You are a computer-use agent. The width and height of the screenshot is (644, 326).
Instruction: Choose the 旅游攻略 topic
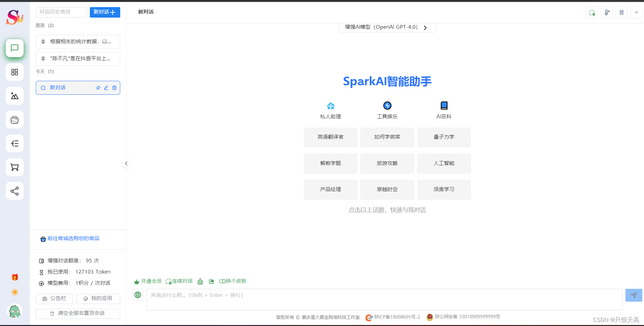coord(387,164)
